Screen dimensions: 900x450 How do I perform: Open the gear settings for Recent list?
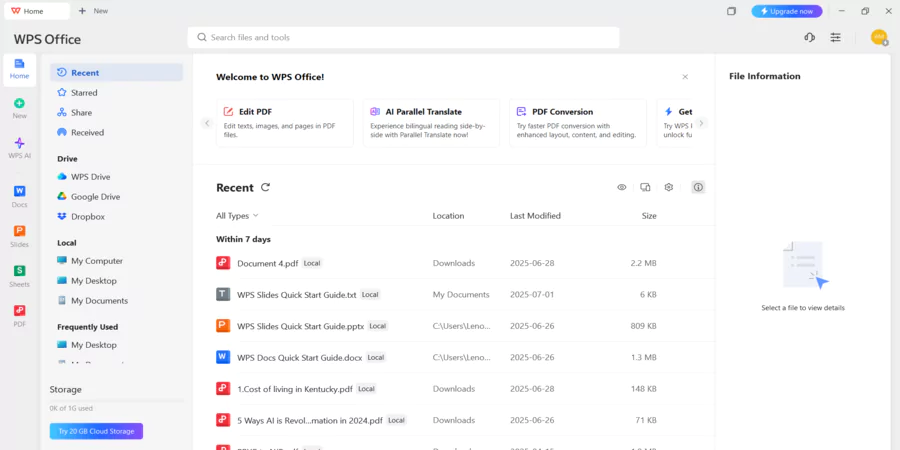(669, 187)
